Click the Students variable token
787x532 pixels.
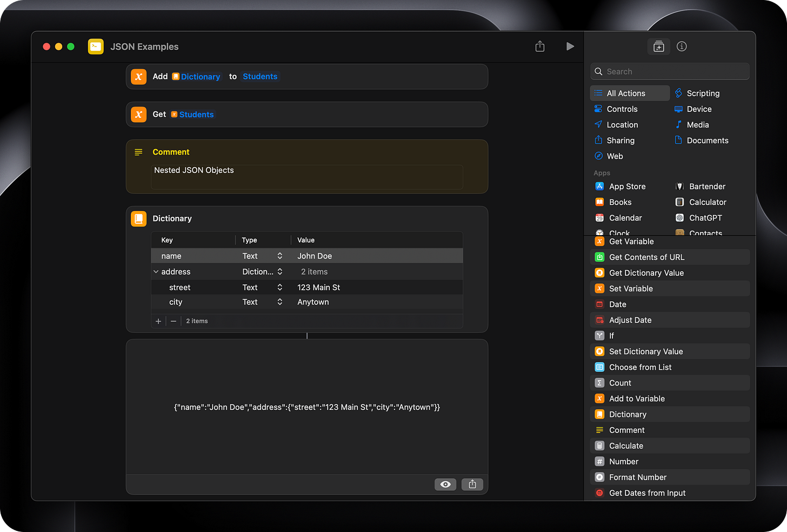(x=196, y=114)
